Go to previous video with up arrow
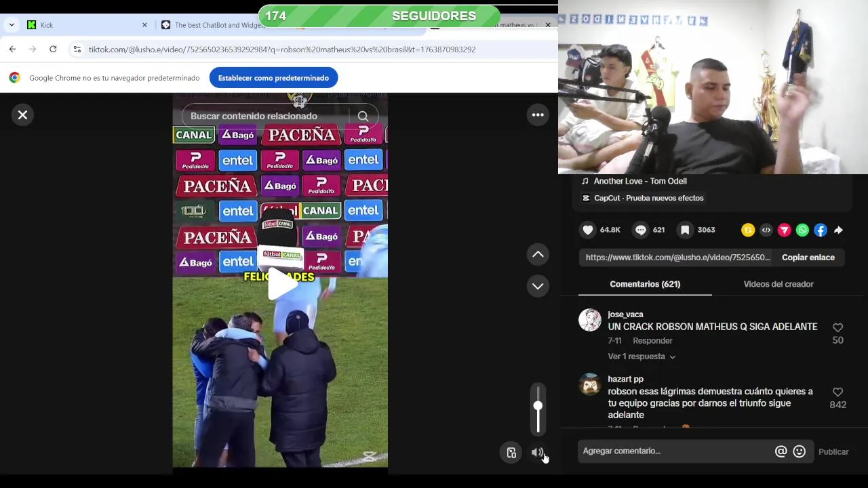868x488 pixels. point(538,254)
